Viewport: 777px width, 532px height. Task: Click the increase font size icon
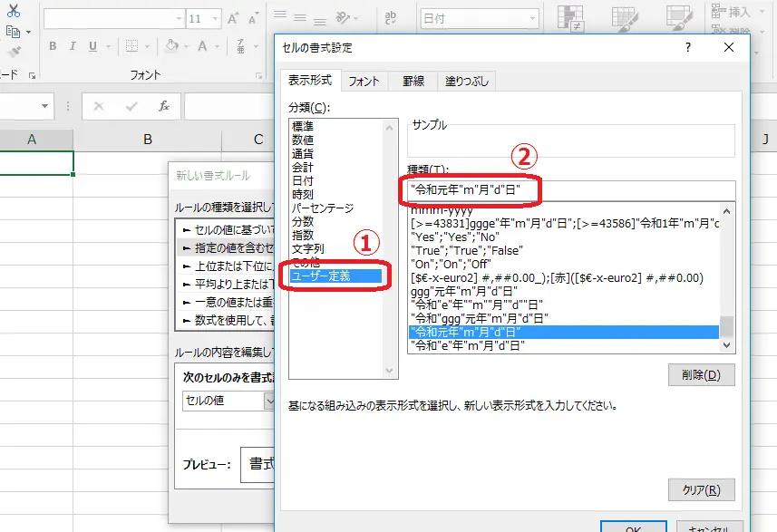pos(234,18)
